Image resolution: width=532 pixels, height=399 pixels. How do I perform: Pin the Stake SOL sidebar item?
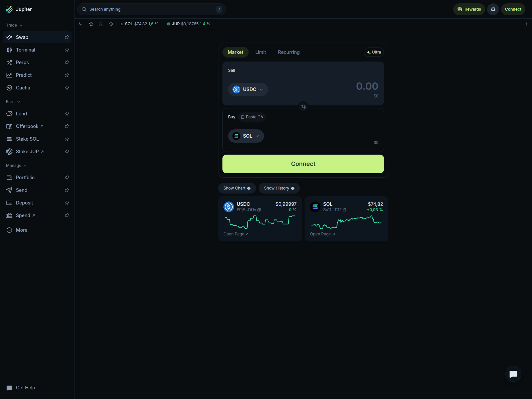click(x=67, y=139)
